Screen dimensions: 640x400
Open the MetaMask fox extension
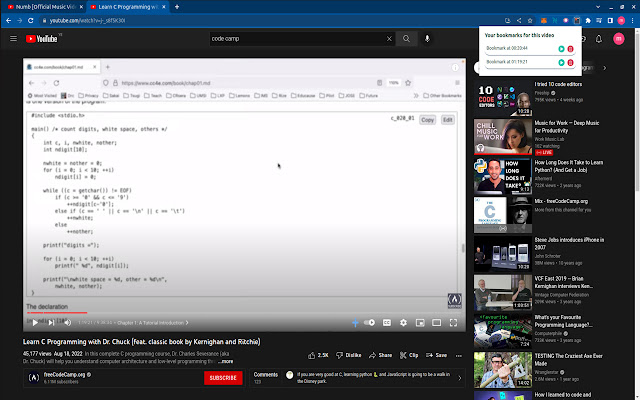pyautogui.click(x=544, y=20)
